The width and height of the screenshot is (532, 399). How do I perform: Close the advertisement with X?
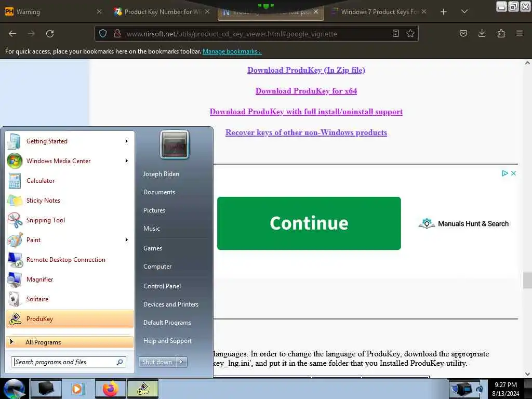point(513,173)
